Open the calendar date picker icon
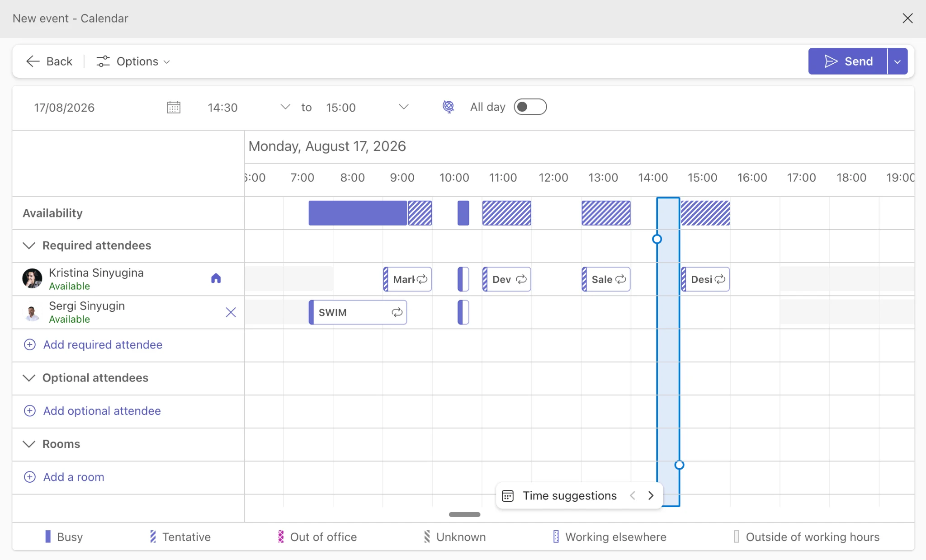This screenshot has height=560, width=926. click(x=174, y=108)
